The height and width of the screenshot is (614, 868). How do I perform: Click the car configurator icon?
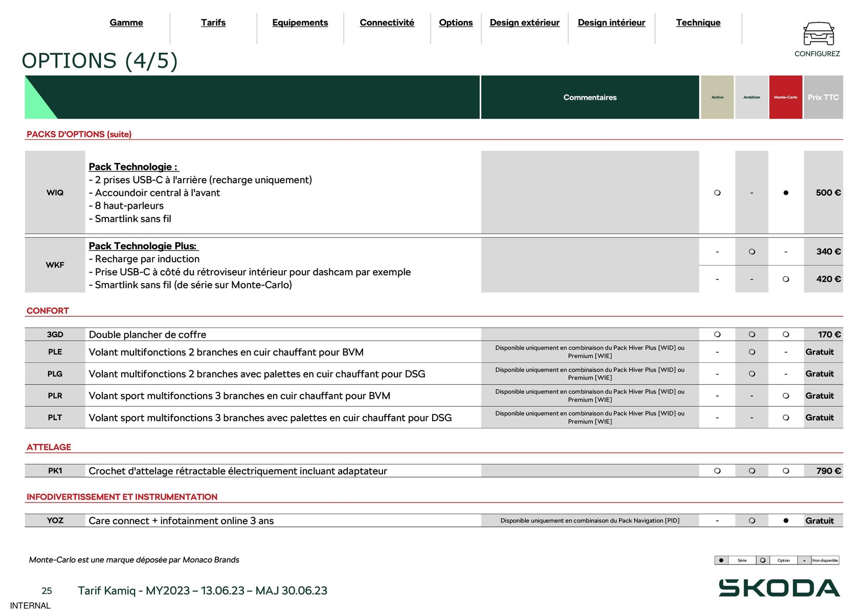pyautogui.click(x=818, y=34)
